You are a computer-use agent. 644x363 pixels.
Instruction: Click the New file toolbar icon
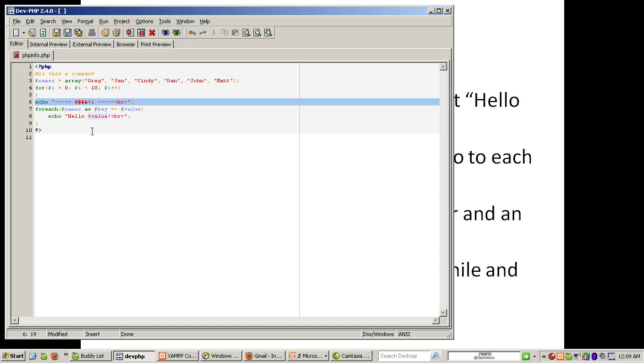click(x=16, y=33)
